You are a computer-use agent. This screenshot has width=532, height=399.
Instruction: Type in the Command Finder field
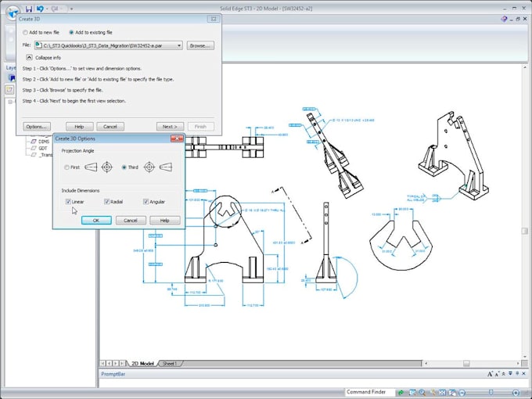[x=368, y=392]
